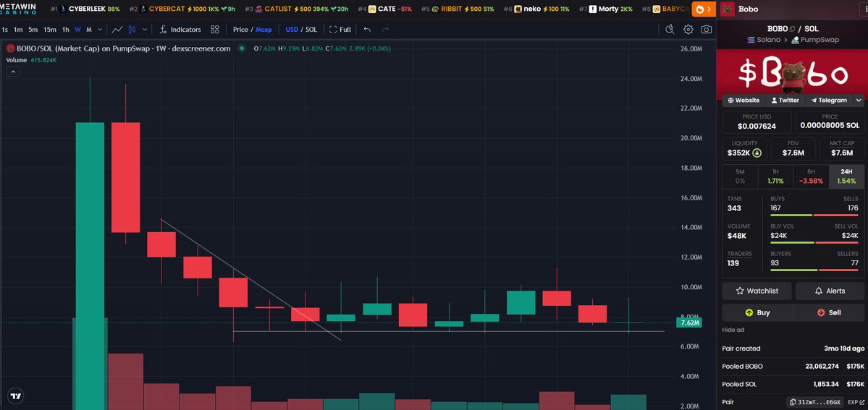Open trending token #2 CYBERCAT
Screen dimensions: 868x410
(182, 9)
